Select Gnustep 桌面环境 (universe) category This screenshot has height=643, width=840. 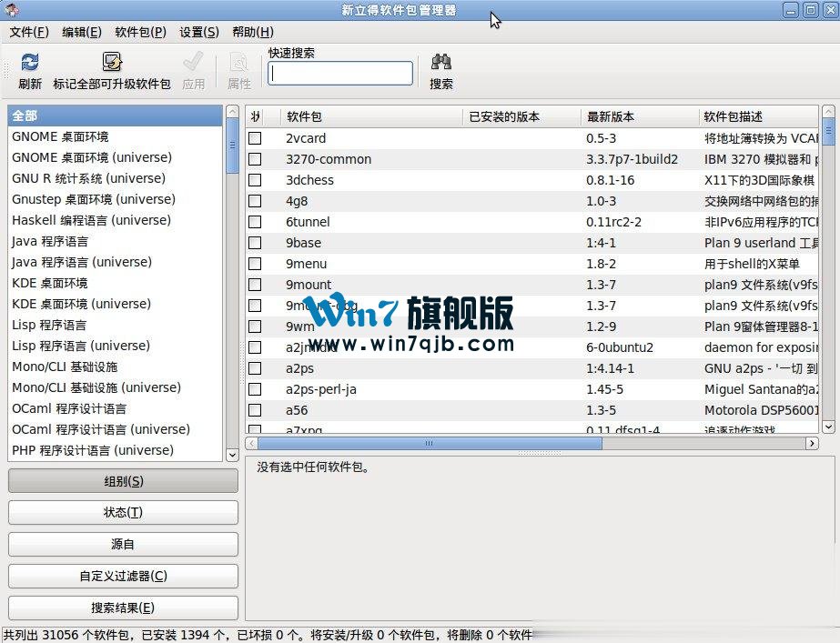coord(116,199)
